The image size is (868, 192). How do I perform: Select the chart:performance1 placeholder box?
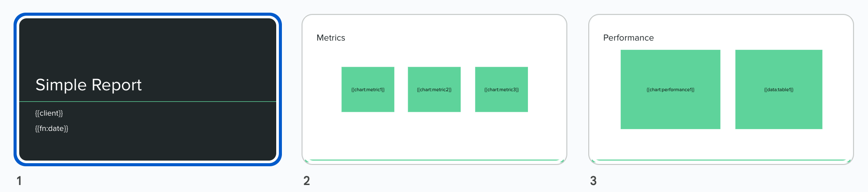coord(670,89)
